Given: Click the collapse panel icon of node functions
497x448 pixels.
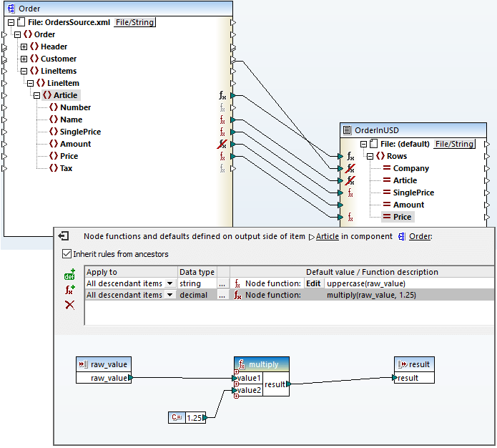Looking at the screenshot, I should pos(64,235).
